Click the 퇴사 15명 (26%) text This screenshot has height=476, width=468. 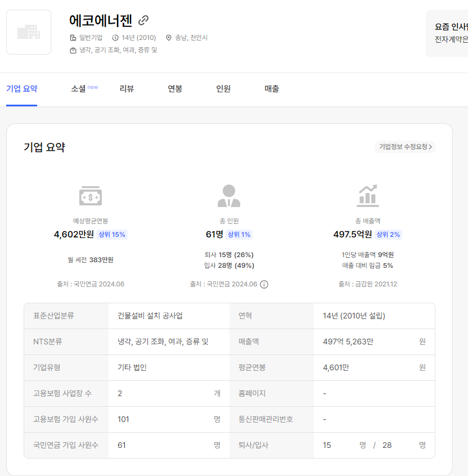click(x=229, y=255)
